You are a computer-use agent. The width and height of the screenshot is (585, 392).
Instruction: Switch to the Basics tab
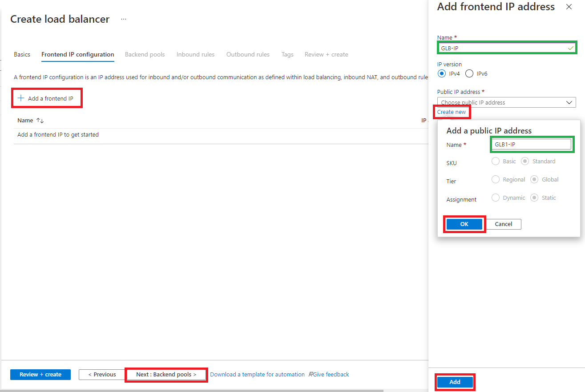[22, 54]
